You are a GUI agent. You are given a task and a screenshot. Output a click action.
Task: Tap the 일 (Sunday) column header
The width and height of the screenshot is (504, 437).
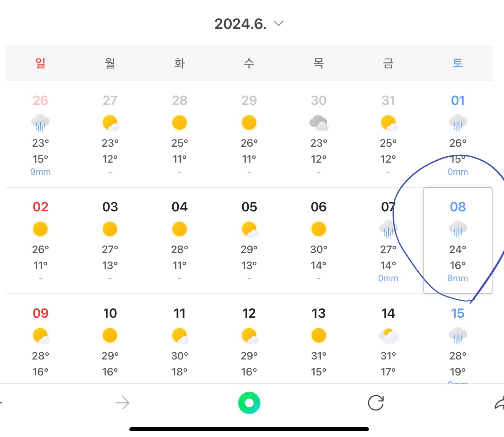pos(40,63)
